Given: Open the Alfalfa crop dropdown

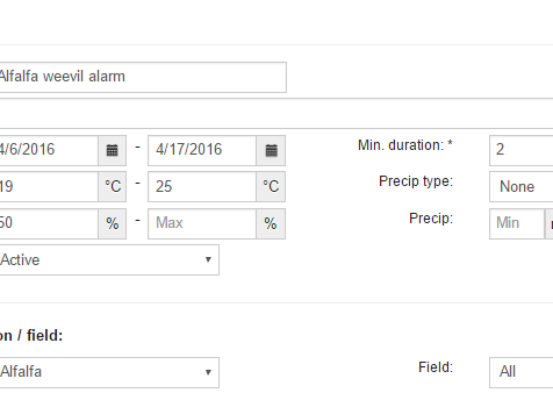Looking at the screenshot, I should click(109, 372).
